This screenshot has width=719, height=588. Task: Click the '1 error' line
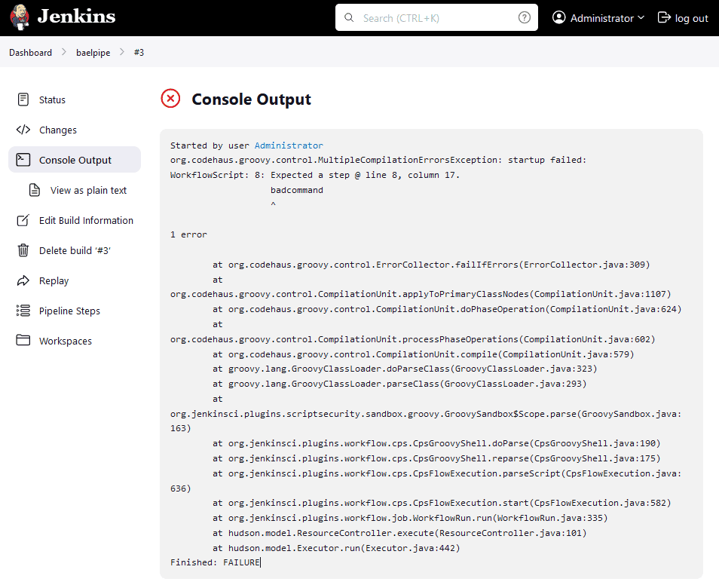[188, 234]
